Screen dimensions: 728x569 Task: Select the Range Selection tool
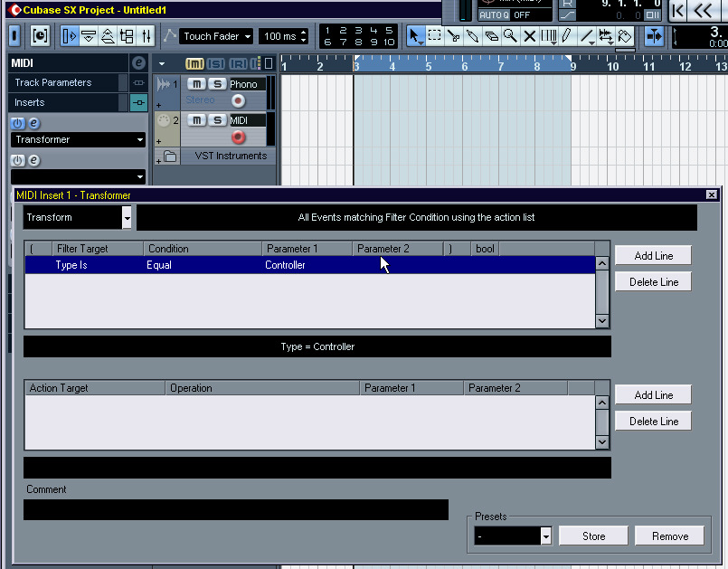click(x=435, y=36)
